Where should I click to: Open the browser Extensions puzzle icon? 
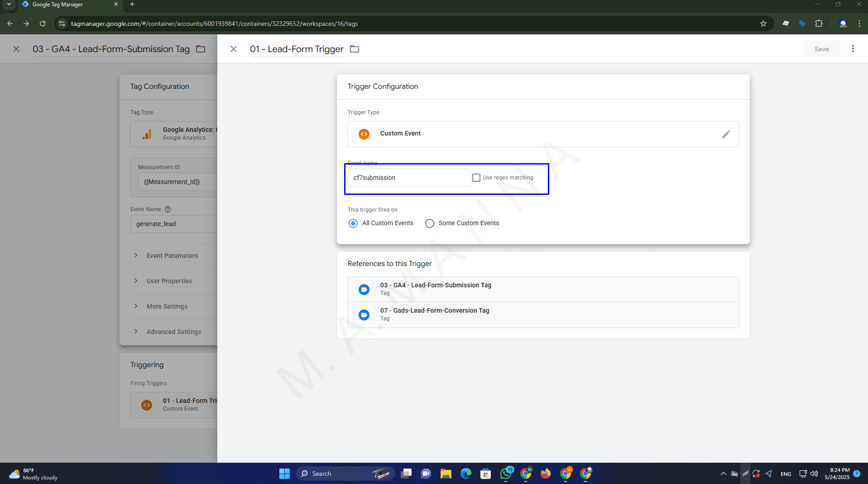click(819, 24)
